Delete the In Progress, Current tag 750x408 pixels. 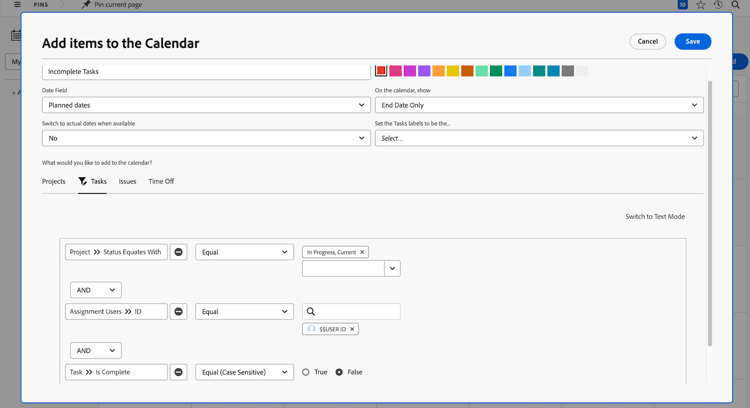[362, 252]
